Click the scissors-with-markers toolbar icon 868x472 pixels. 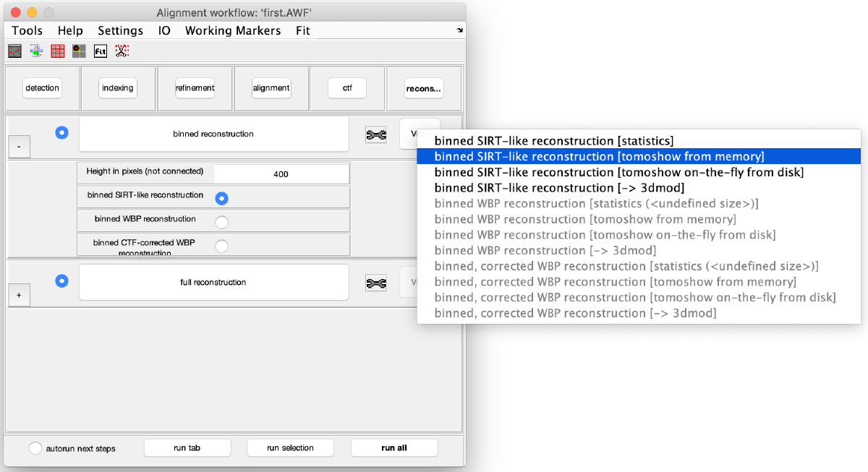click(122, 51)
